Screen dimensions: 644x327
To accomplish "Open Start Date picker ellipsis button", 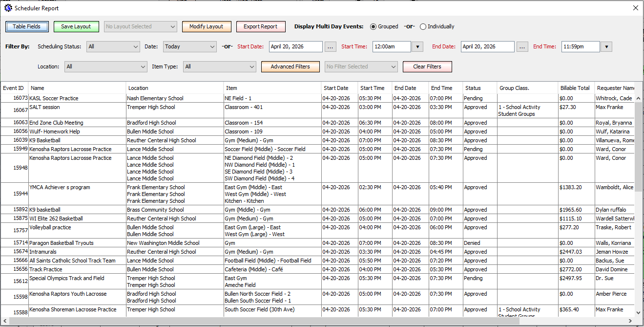I will point(331,47).
